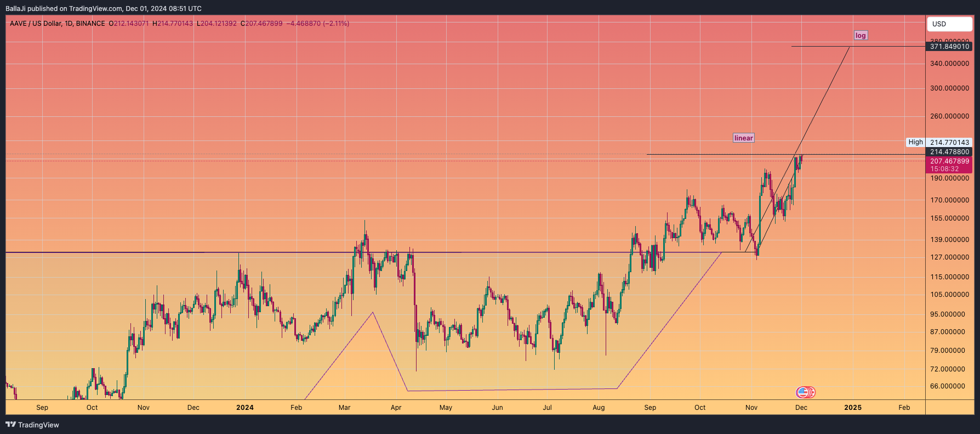The width and height of the screenshot is (980, 434).
Task: Click the Mar label on time axis
Action: pos(345,408)
